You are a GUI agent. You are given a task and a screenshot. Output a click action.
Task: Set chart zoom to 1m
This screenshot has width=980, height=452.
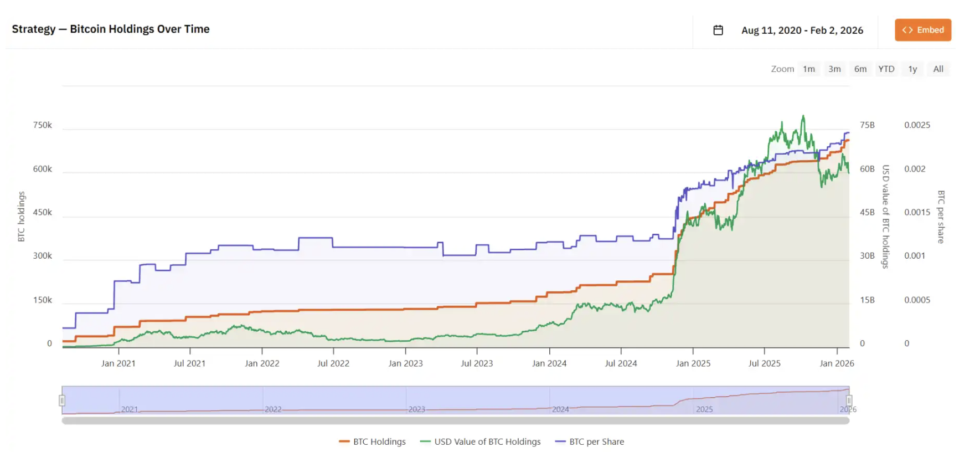coord(808,69)
